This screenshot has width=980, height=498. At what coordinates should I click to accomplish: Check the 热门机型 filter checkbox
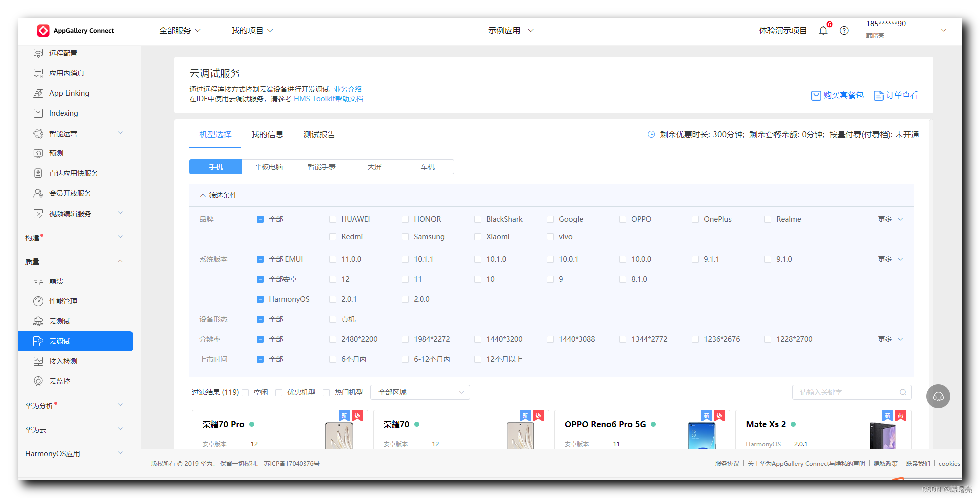326,393
